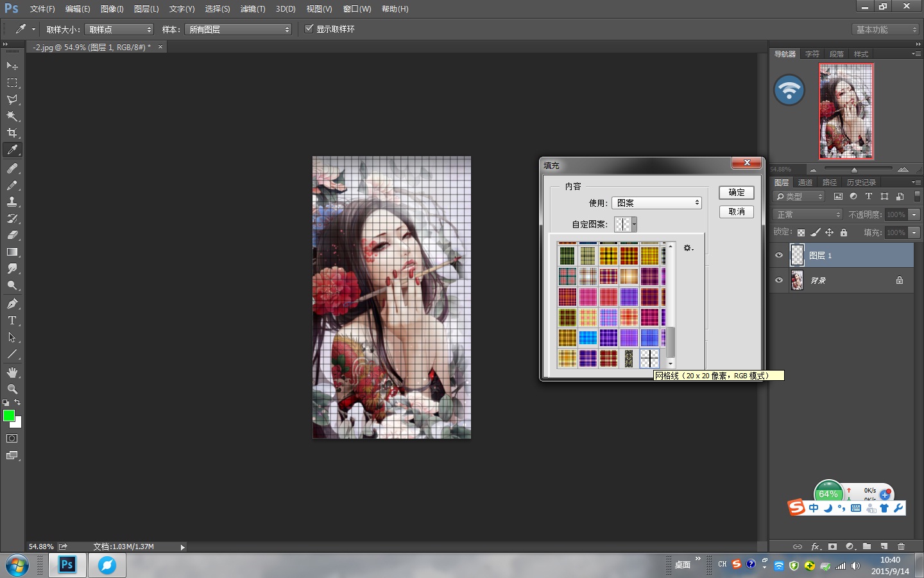Expand the 自定图案 pattern picker arrow

(634, 224)
